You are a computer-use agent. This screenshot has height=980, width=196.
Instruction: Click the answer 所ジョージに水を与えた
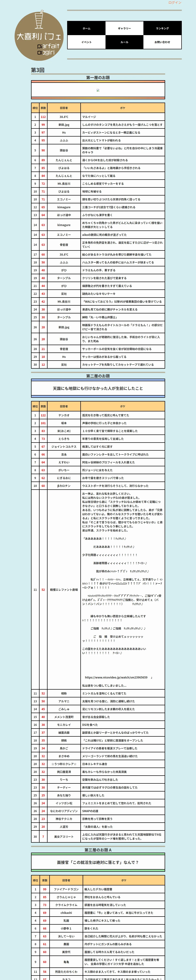[98, 470]
